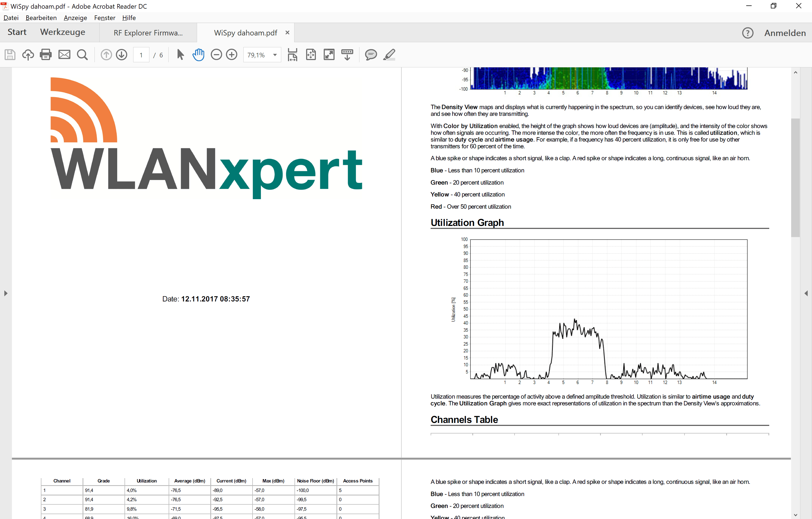The height and width of the screenshot is (519, 812).
Task: Click 'Red - Over 50 percent utilization' line
Action: (x=471, y=206)
